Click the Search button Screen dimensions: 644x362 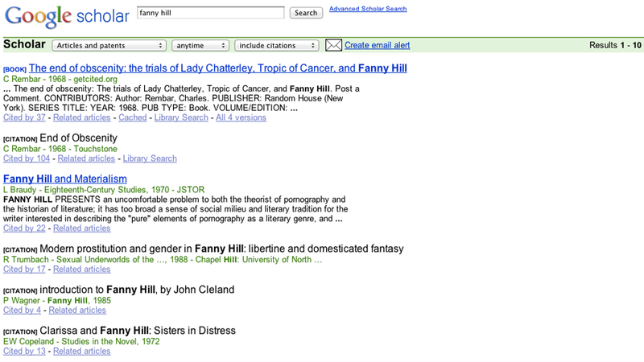coord(306,13)
